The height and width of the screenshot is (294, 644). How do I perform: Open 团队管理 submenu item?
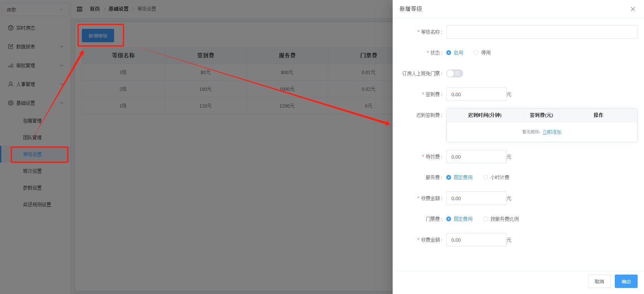32,137
